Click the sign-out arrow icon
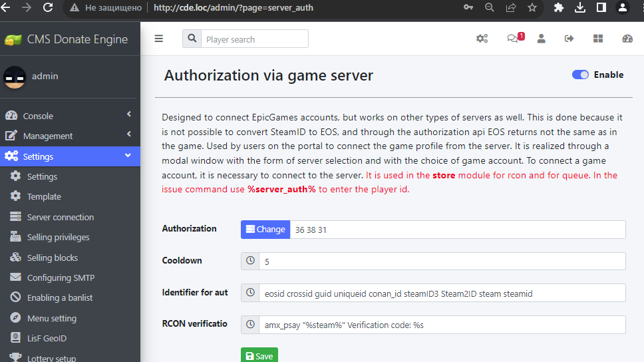The width and height of the screenshot is (644, 362). pos(569,39)
